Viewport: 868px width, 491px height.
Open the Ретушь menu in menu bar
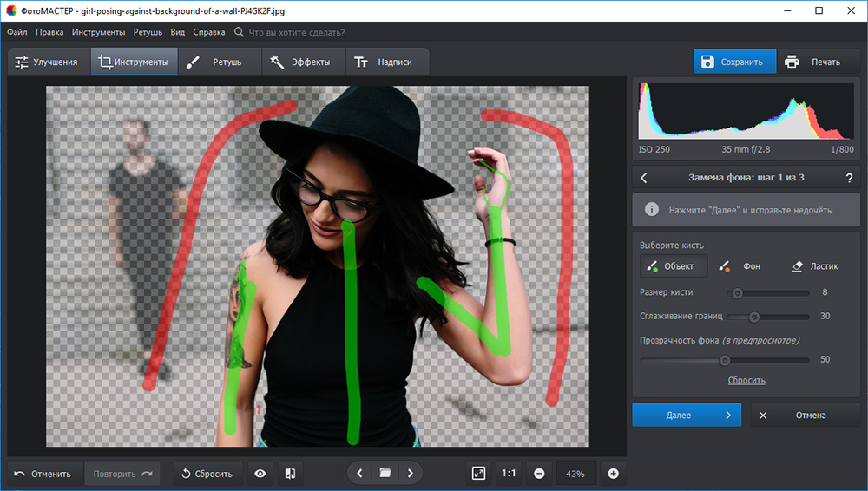pyautogui.click(x=148, y=32)
